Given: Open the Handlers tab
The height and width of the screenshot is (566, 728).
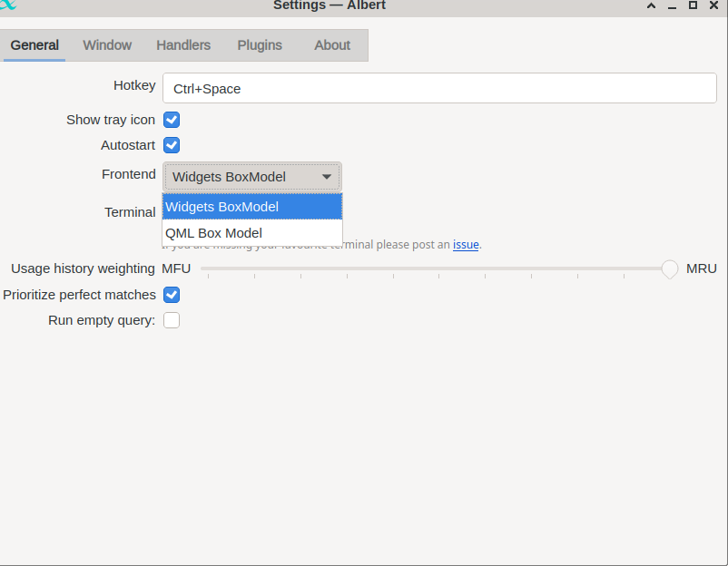Looking at the screenshot, I should click(182, 44).
